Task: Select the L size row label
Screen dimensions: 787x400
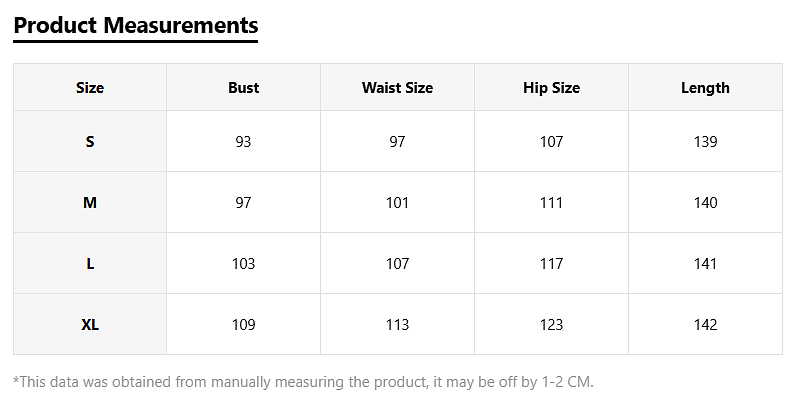Action: [90, 264]
